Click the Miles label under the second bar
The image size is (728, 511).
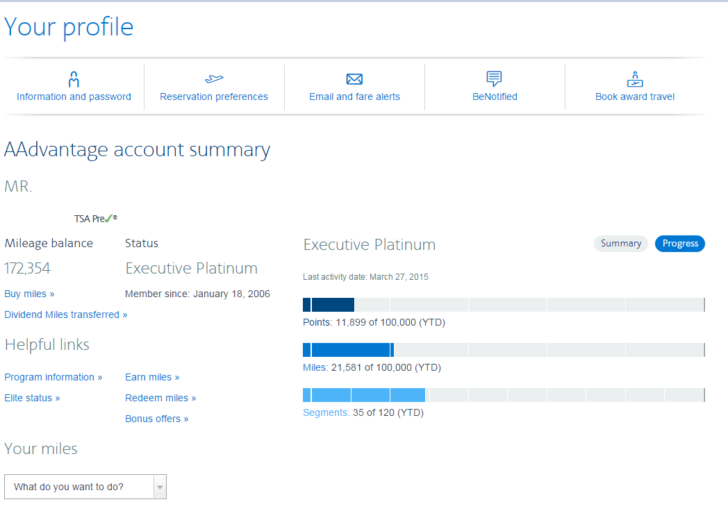tap(315, 368)
